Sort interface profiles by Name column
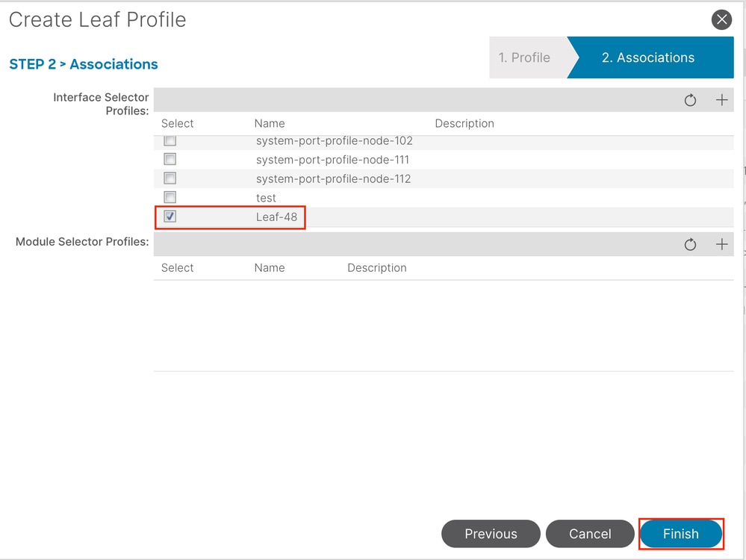Image resolution: width=746 pixels, height=560 pixels. (x=270, y=123)
